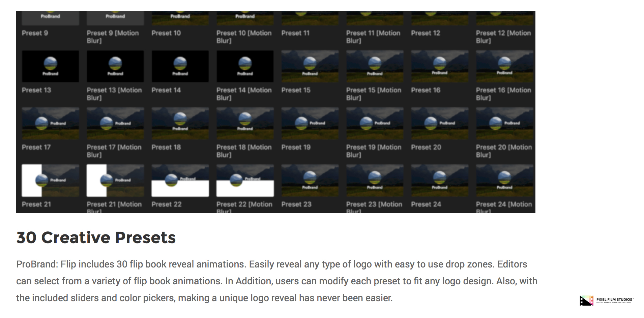Open the Preset 20 [Motion Blur] thumbnail
644x318 pixels.
(x=505, y=123)
